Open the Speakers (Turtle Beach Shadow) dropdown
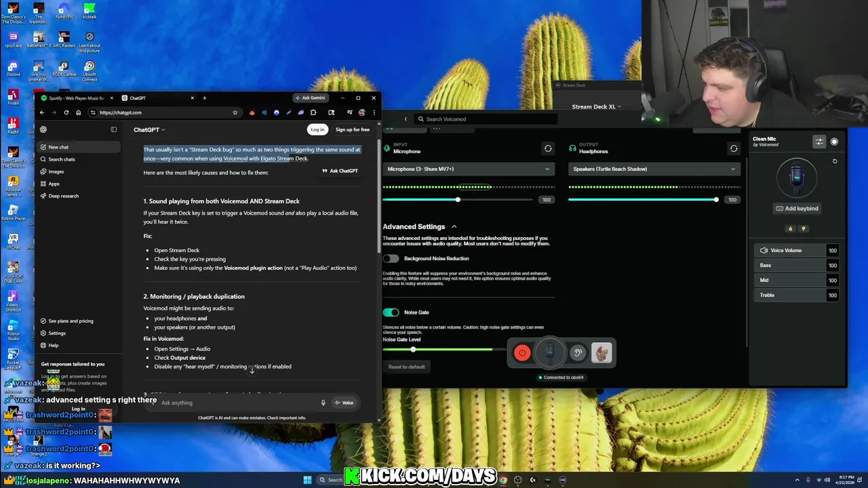This screenshot has height=488, width=868. point(654,169)
